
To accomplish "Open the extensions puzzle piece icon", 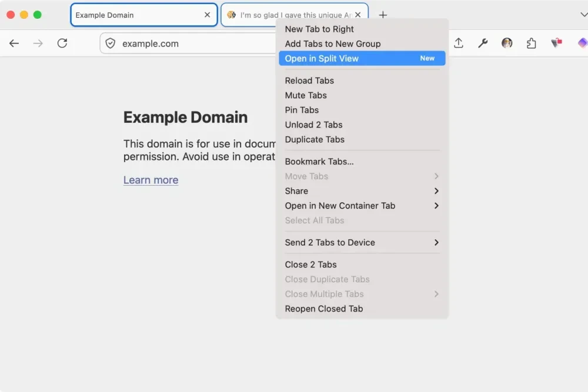I will tap(532, 43).
